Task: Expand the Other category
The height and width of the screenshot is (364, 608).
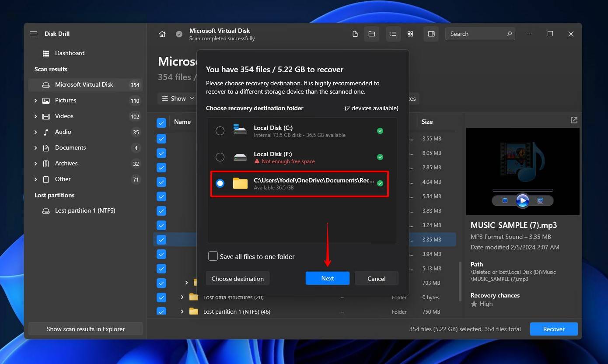Action: click(35, 179)
